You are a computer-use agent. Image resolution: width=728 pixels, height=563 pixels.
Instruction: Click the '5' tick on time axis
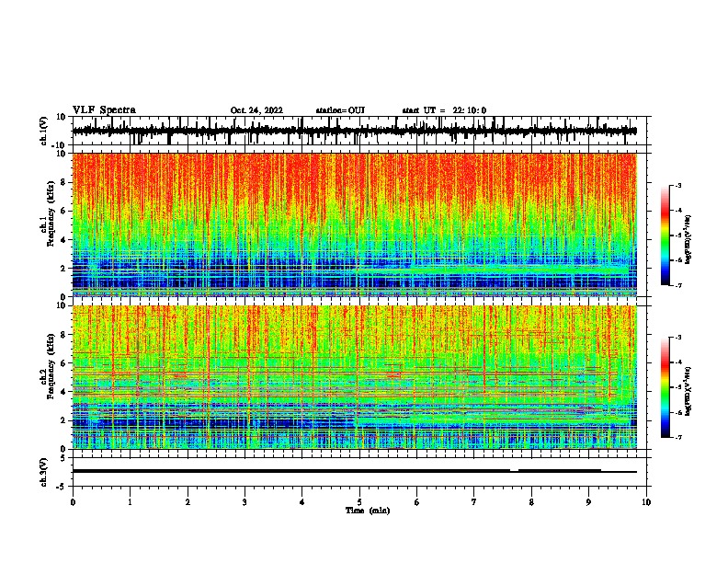359,502
